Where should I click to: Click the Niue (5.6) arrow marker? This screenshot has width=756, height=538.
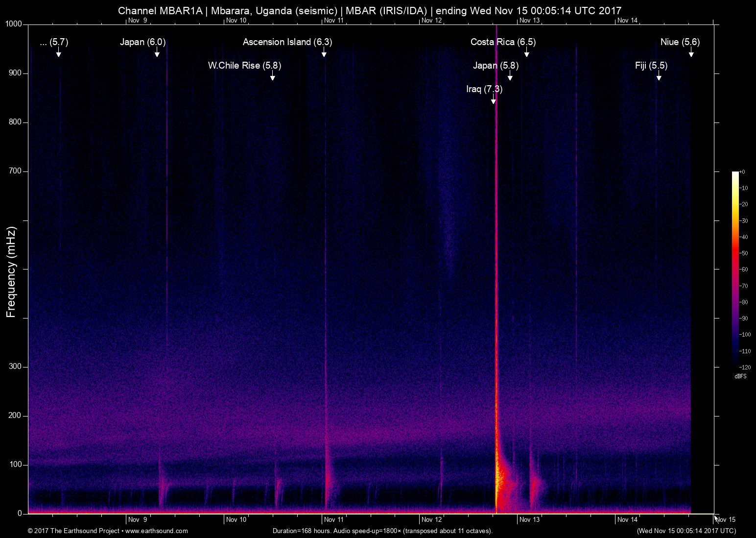click(691, 53)
